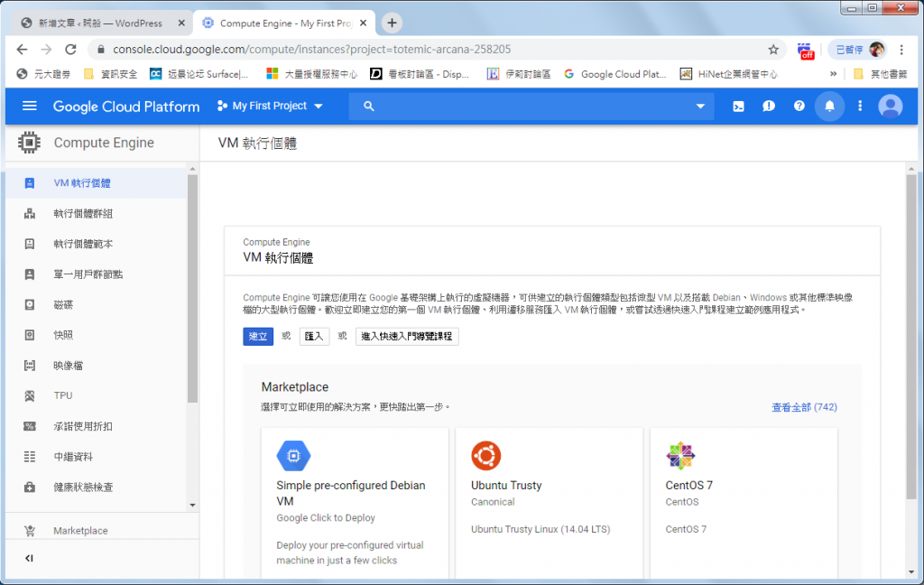Click the Marketplace shopping cart icon
This screenshot has height=585, width=924.
pos(30,531)
